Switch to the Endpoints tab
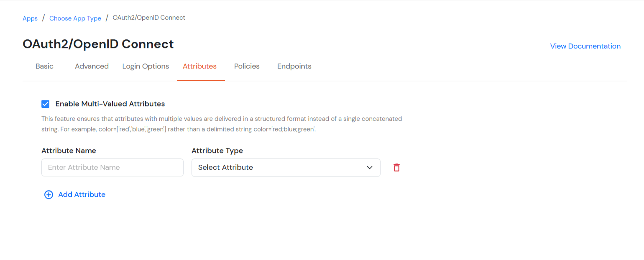 point(294,66)
